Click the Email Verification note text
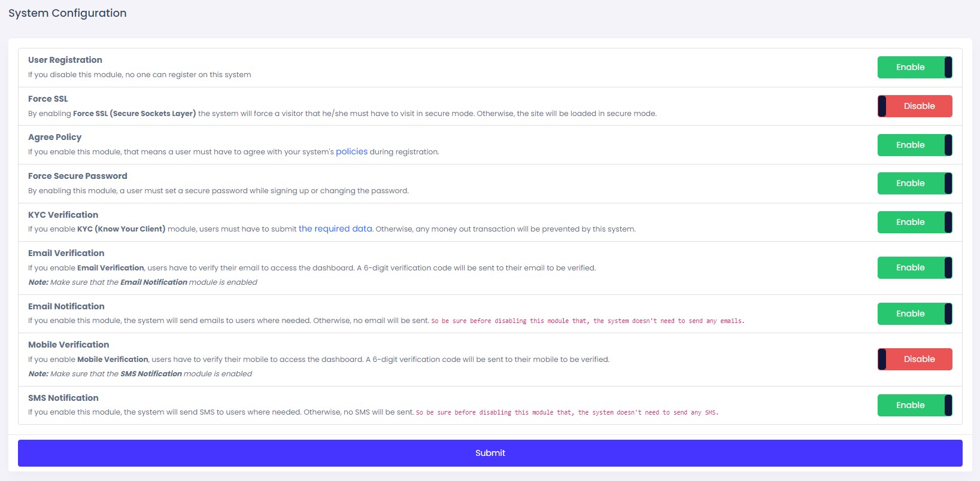Image resolution: width=980 pixels, height=481 pixels. pyautogui.click(x=142, y=282)
